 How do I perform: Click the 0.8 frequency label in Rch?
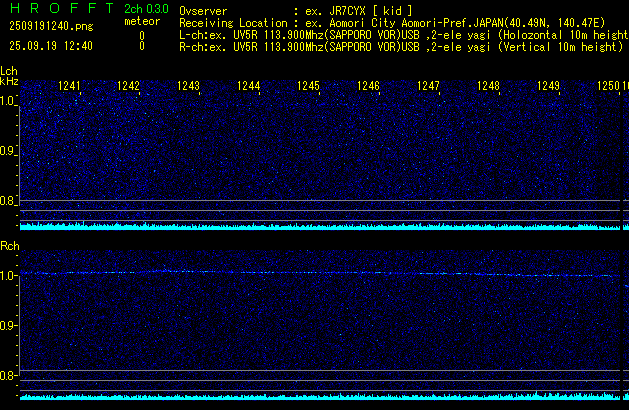(8, 376)
